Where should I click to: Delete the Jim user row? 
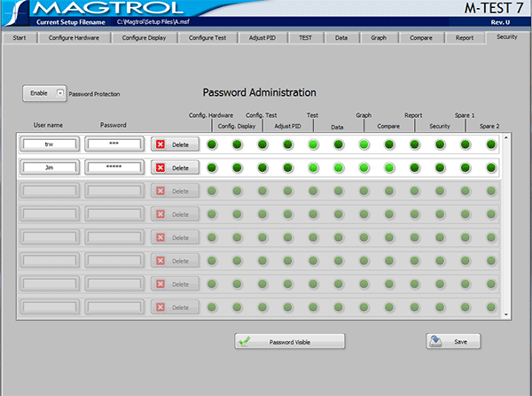pyautogui.click(x=175, y=167)
